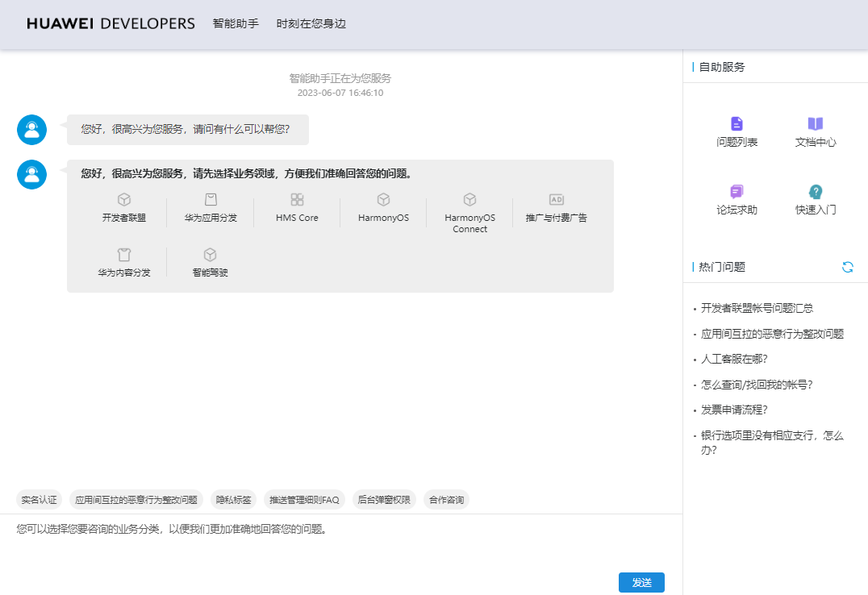The width and height of the screenshot is (868, 595).
Task: Select the 应用间互拉的恶意行为整改问题 suggestion chip
Action: (x=136, y=500)
